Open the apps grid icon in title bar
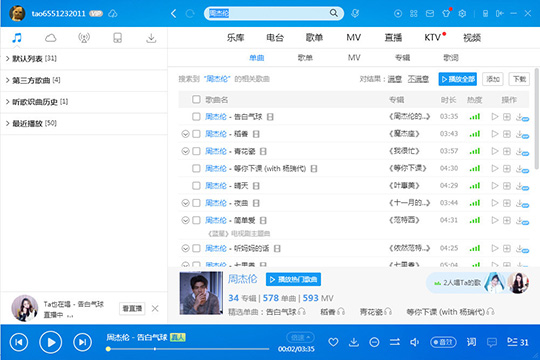Screen dimensions: 540x360 click(414, 13)
